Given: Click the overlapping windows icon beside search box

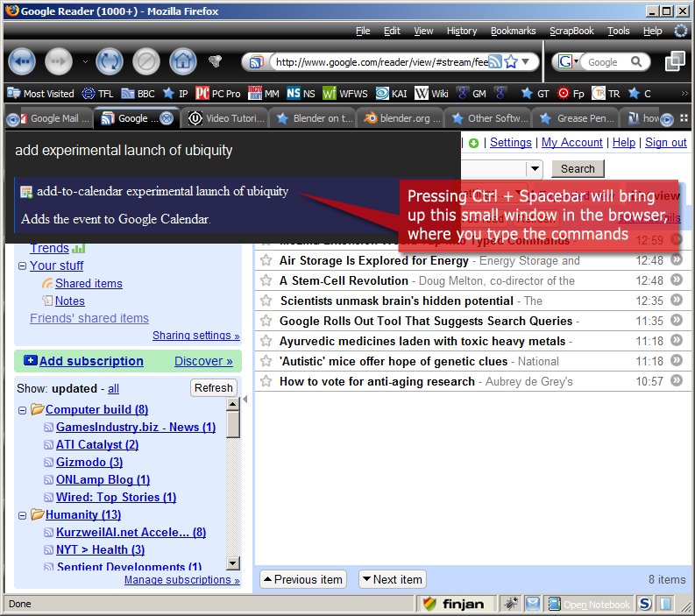Looking at the screenshot, I should pyautogui.click(x=675, y=61).
